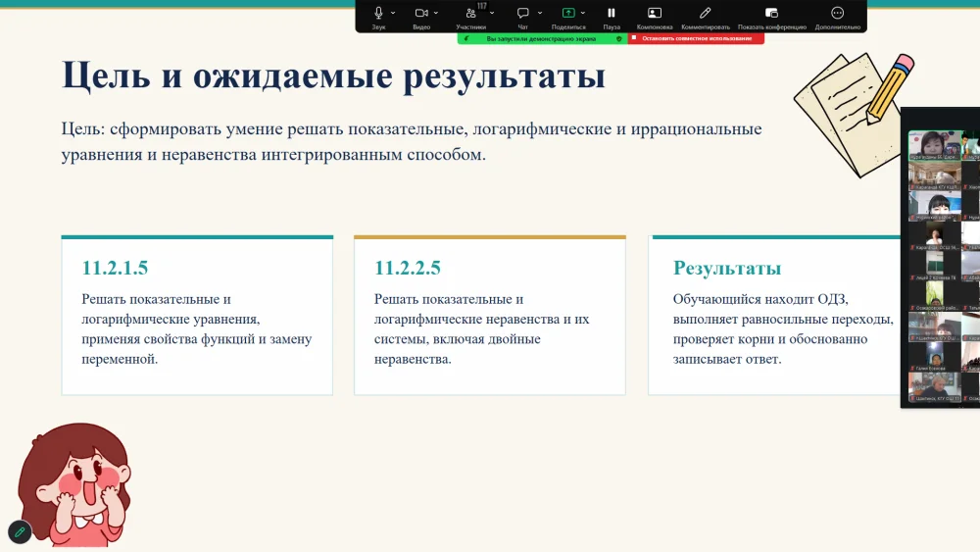Click the heading '11.2.1.5'
Screen dimensions: 980x552
point(115,268)
